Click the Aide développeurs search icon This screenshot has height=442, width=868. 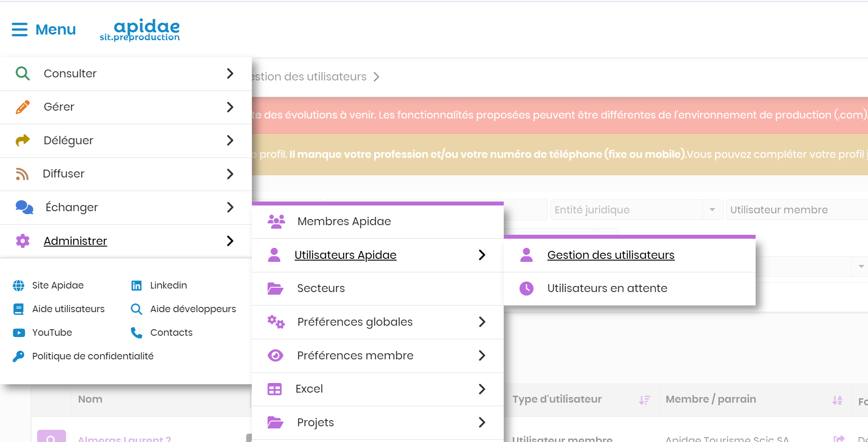coord(136,309)
